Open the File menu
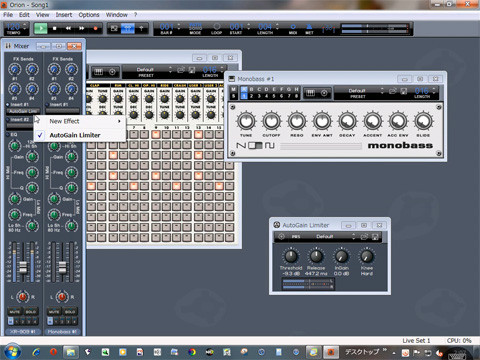This screenshot has height=360, width=480. click(x=8, y=15)
